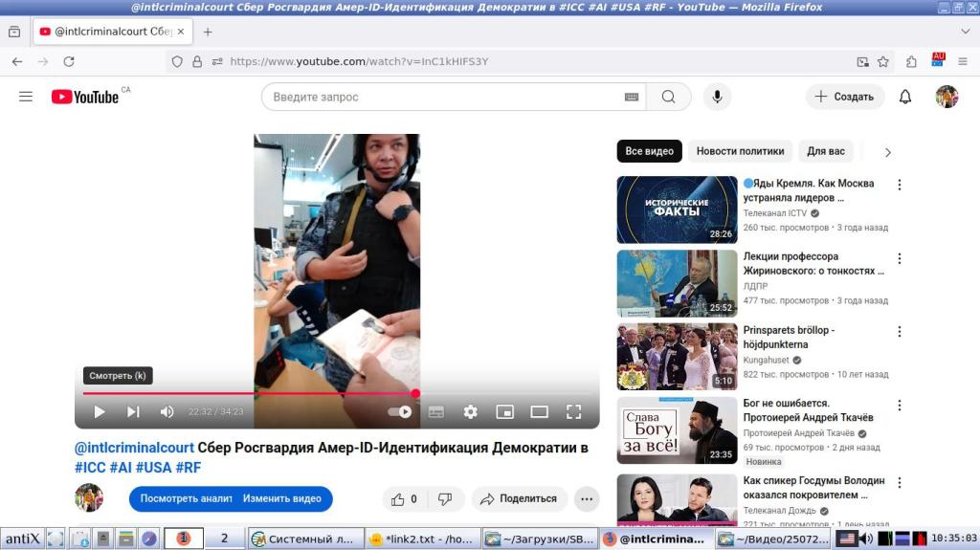Switch to miniplayer mode
Image resolution: width=980 pixels, height=550 pixels.
click(x=504, y=412)
